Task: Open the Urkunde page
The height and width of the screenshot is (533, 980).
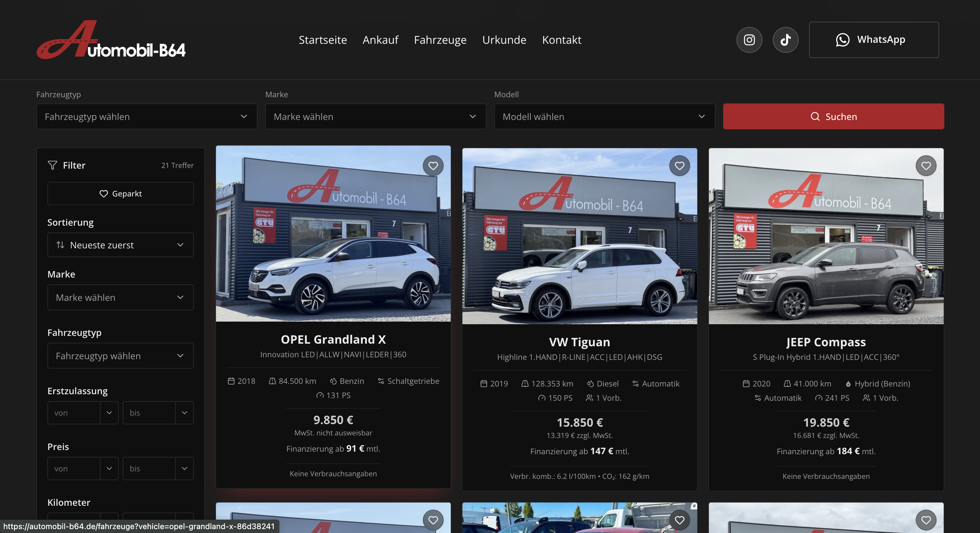Action: click(504, 40)
